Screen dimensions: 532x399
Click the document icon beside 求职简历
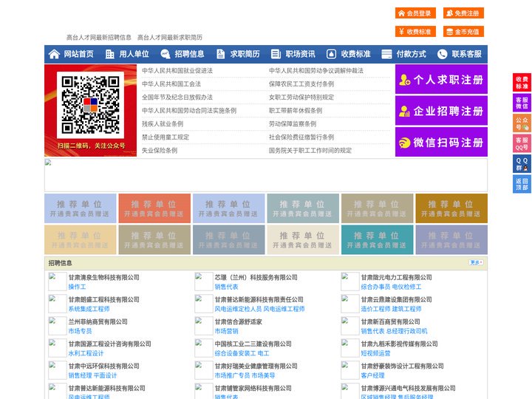pyautogui.click(x=220, y=54)
